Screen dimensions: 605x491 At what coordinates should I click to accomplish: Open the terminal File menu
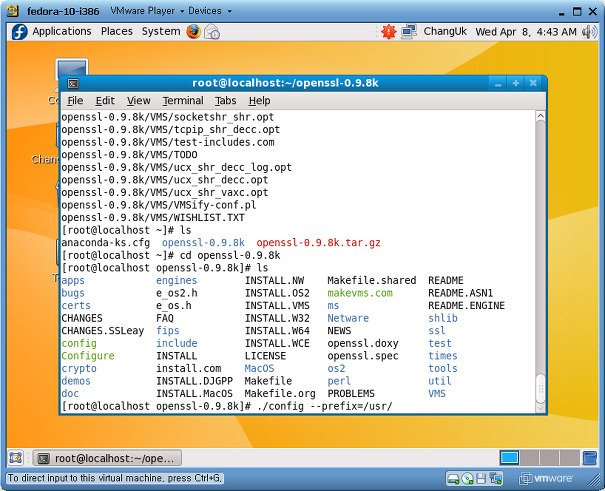(x=75, y=101)
